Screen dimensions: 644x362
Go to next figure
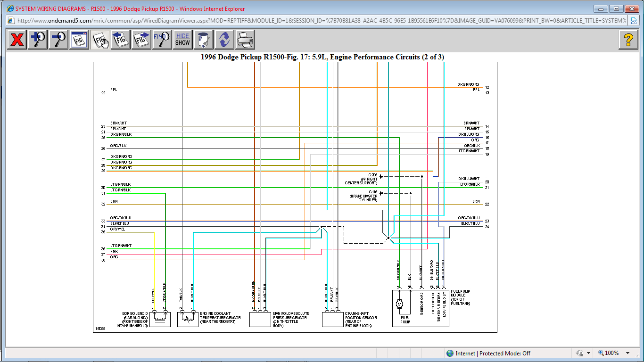[141, 40]
